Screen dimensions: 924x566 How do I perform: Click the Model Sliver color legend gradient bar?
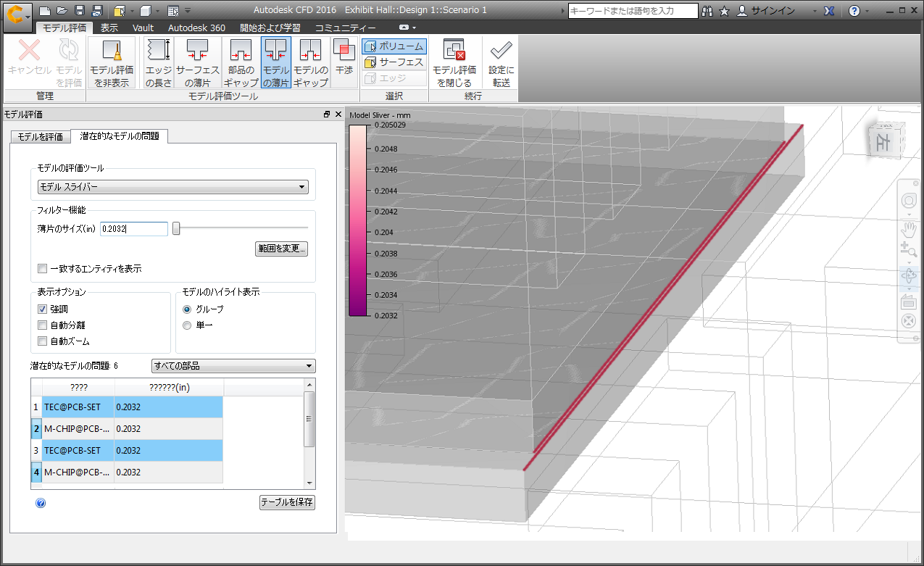click(x=358, y=220)
